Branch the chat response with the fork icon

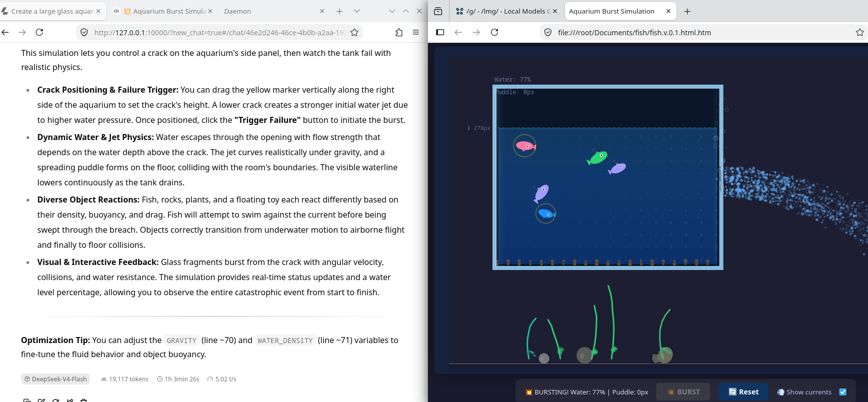70,400
